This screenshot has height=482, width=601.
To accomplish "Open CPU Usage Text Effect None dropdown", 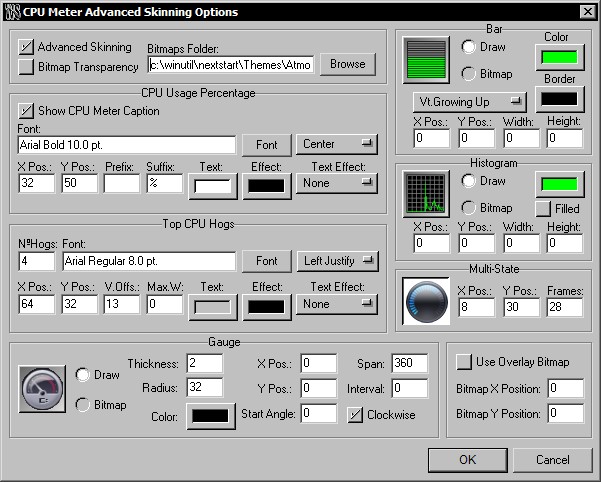I will (x=337, y=183).
